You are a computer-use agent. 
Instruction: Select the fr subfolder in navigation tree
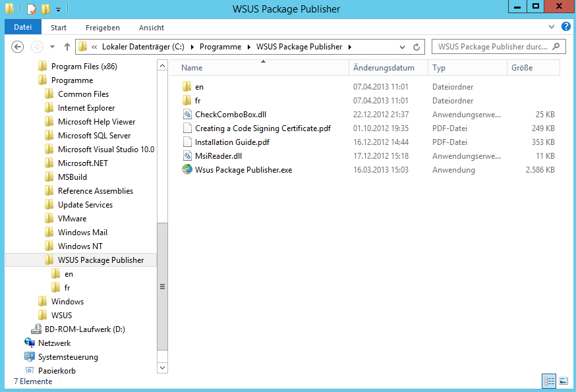tap(67, 288)
